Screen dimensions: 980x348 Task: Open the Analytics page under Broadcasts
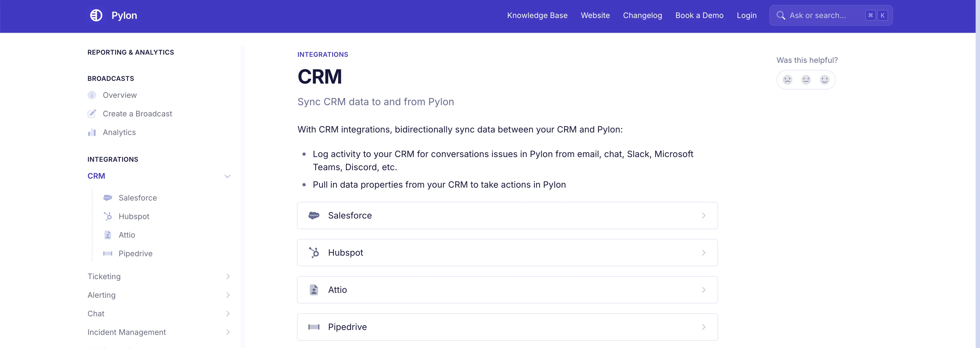tap(119, 132)
